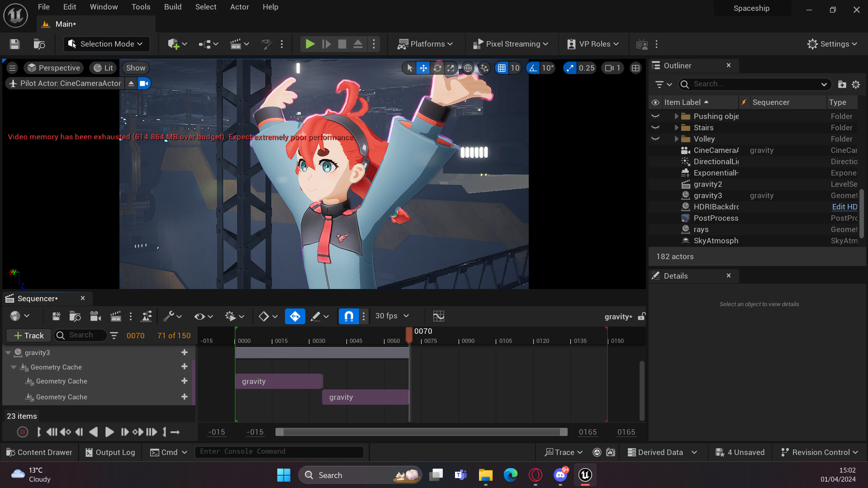Toggle the grid snapping icon in the viewport

502,68
